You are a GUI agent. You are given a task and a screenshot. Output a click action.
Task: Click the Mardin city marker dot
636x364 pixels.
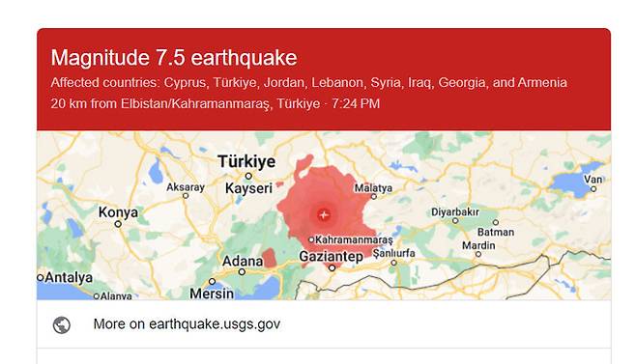[478, 254]
